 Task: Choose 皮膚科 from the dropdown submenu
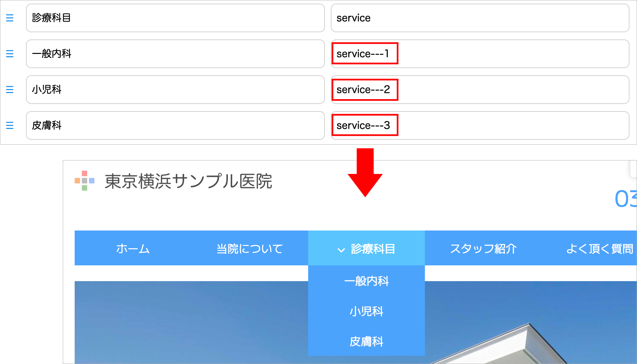click(366, 341)
